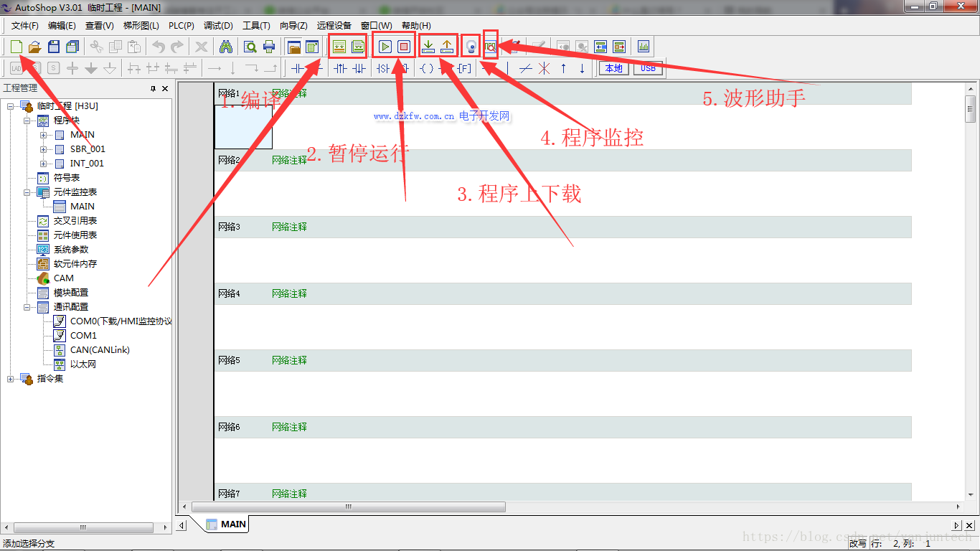This screenshot has width=980, height=551.
Task: Collapse the 通讯配置 tree node
Action: coord(27,307)
